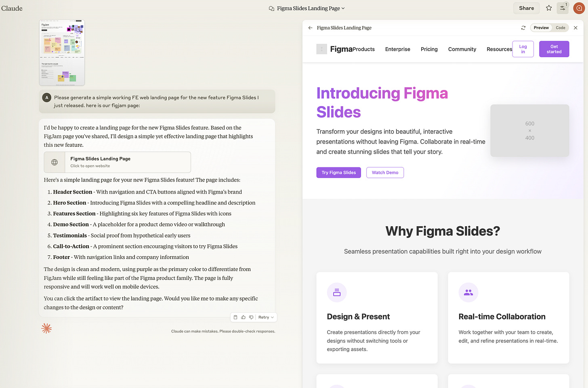Image resolution: width=588 pixels, height=388 pixels.
Task: Click the artifact panel title 'Figma Slides Landing Page'
Action: 344,28
